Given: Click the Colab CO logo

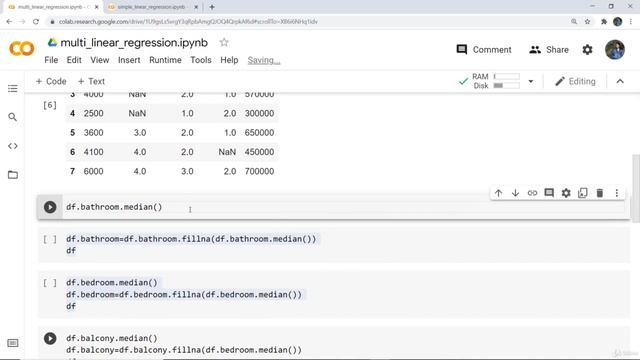Looking at the screenshot, I should coord(22,49).
